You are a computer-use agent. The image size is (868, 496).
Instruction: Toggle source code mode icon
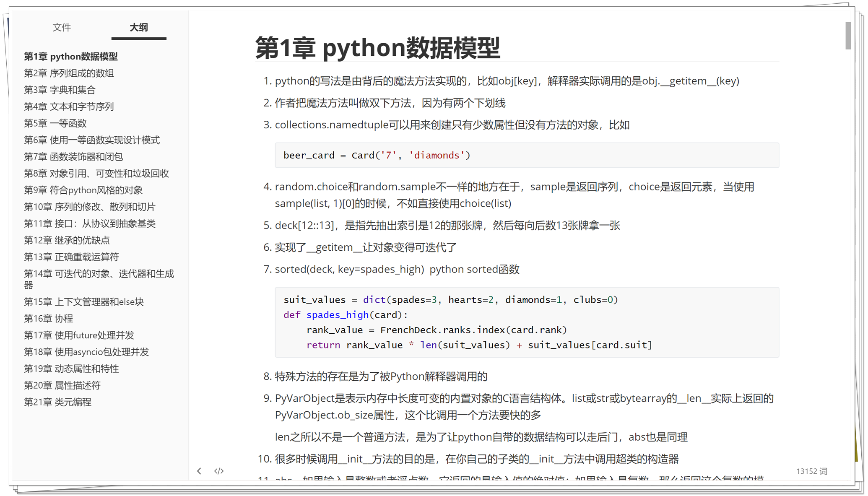219,471
